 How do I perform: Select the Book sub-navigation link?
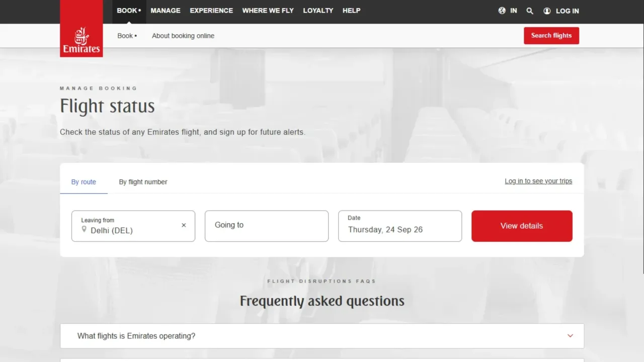(x=127, y=36)
